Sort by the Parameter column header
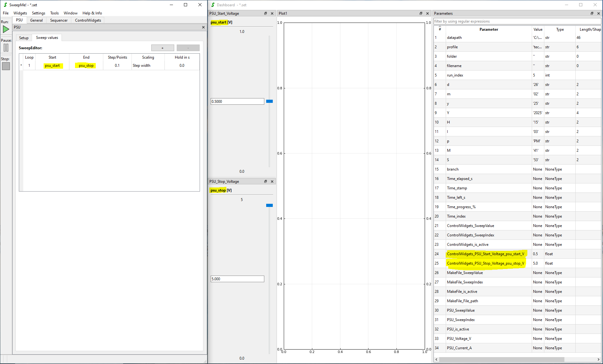 tap(489, 29)
